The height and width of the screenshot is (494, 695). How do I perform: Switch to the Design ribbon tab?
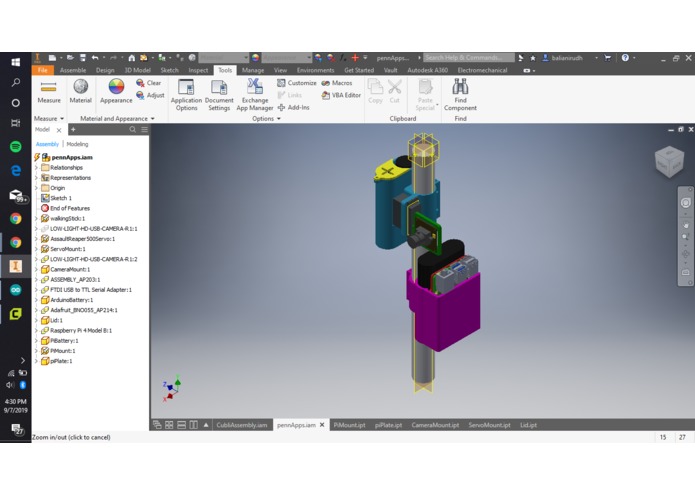pyautogui.click(x=105, y=70)
